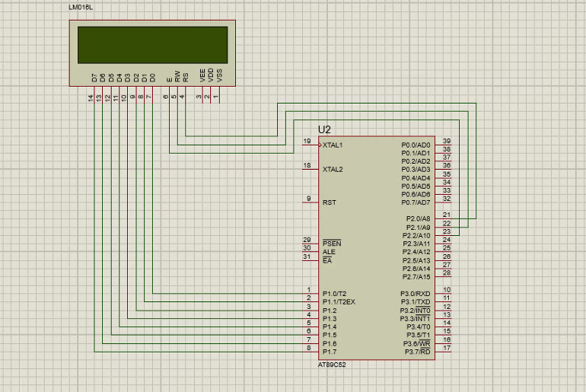Viewport: 586px width, 392px height.
Task: Select the U2 reference label
Action: coord(324,129)
